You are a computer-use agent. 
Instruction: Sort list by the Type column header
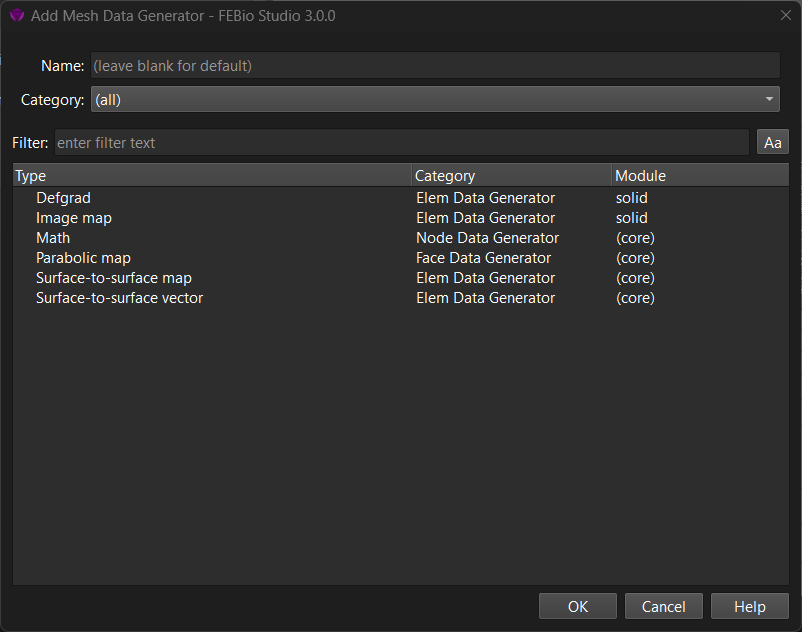(x=212, y=175)
